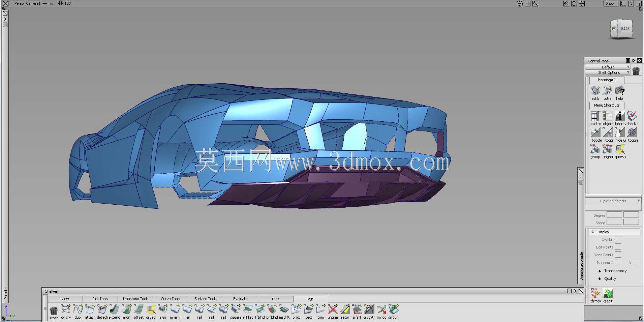
Task: Open the tutrs tutorials icon
Action: [608, 91]
